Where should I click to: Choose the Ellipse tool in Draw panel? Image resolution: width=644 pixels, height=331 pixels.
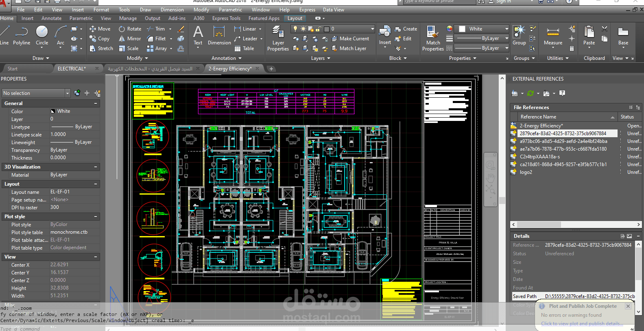[x=74, y=39]
